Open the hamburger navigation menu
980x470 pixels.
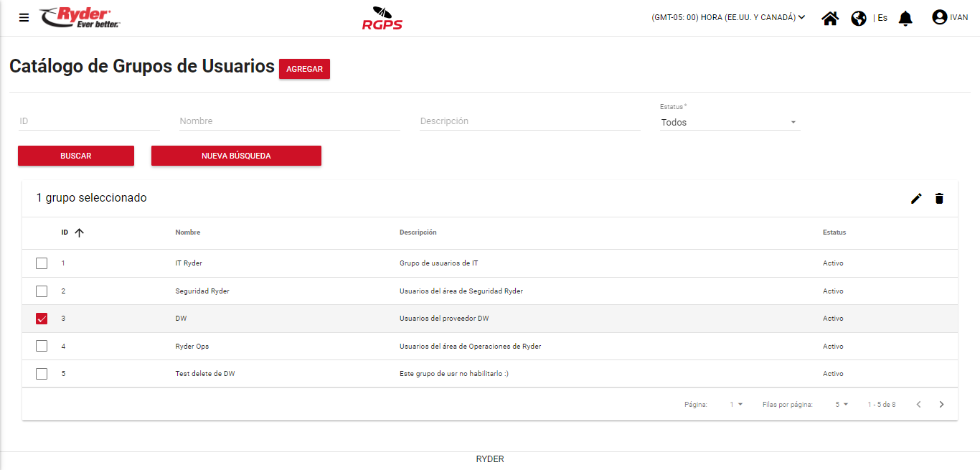[24, 18]
